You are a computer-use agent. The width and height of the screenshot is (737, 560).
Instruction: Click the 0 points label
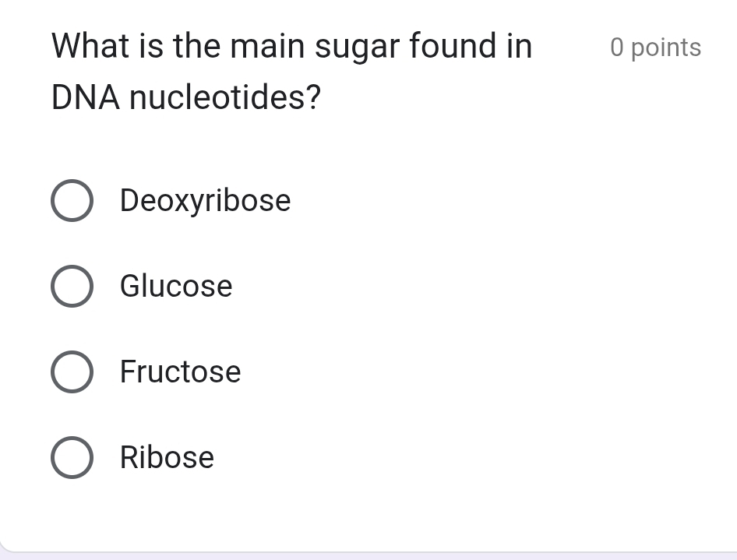655,47
